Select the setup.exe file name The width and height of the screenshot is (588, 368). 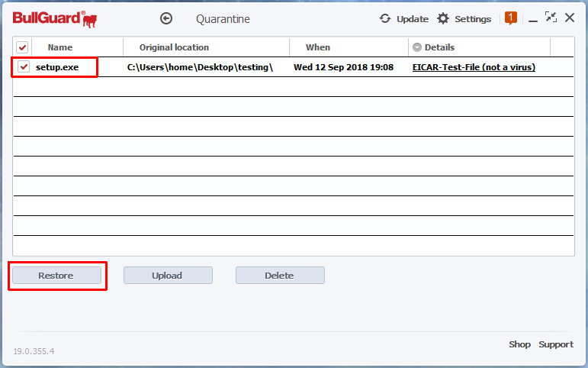coord(57,67)
